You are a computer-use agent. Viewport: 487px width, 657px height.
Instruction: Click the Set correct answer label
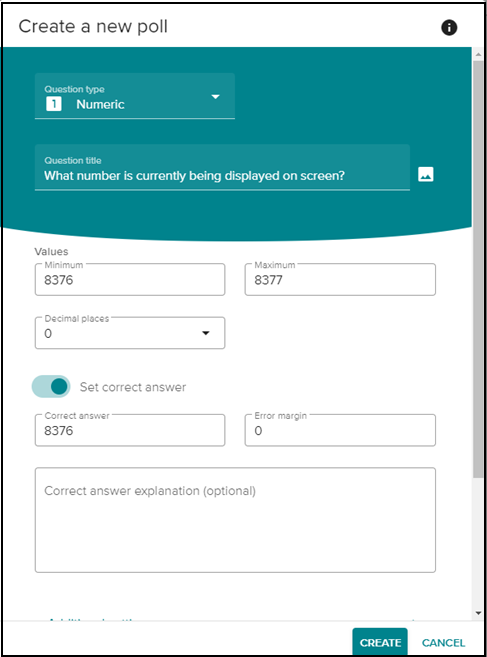[x=133, y=387]
